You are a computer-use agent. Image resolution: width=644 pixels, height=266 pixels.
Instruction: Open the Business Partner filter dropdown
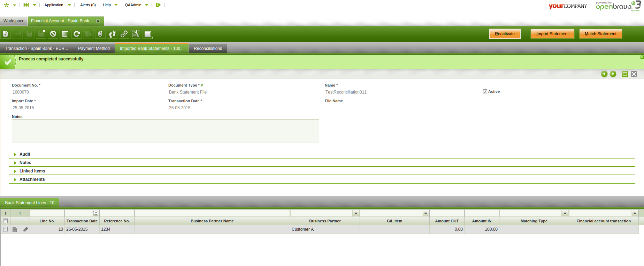(x=356, y=213)
